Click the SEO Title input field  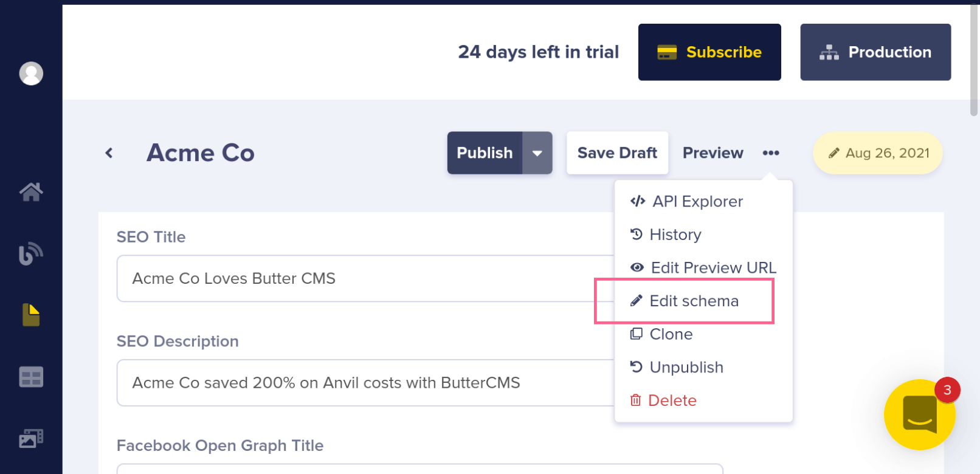point(365,278)
